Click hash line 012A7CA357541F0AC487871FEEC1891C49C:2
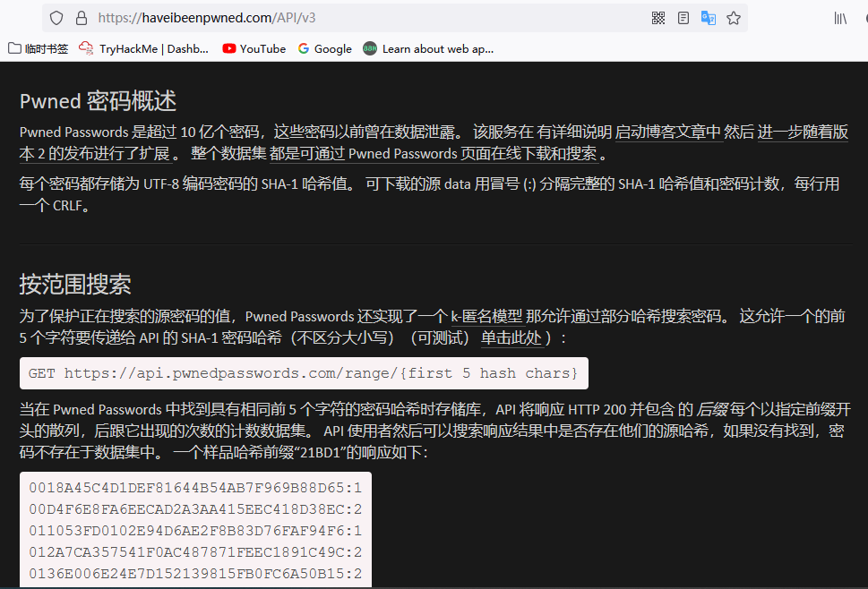This screenshot has width=868, height=589. (x=195, y=552)
